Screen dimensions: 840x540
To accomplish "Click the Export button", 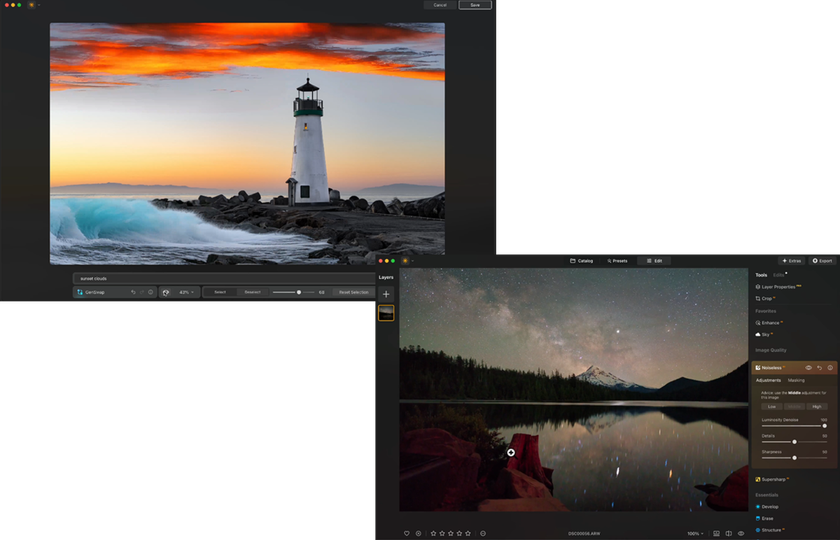I will click(822, 261).
